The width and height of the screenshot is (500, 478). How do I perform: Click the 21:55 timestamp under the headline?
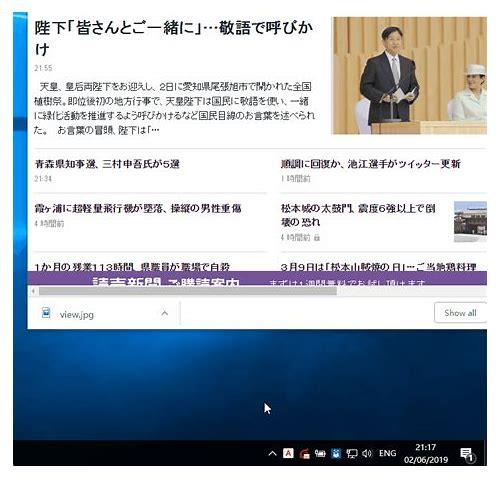click(43, 68)
